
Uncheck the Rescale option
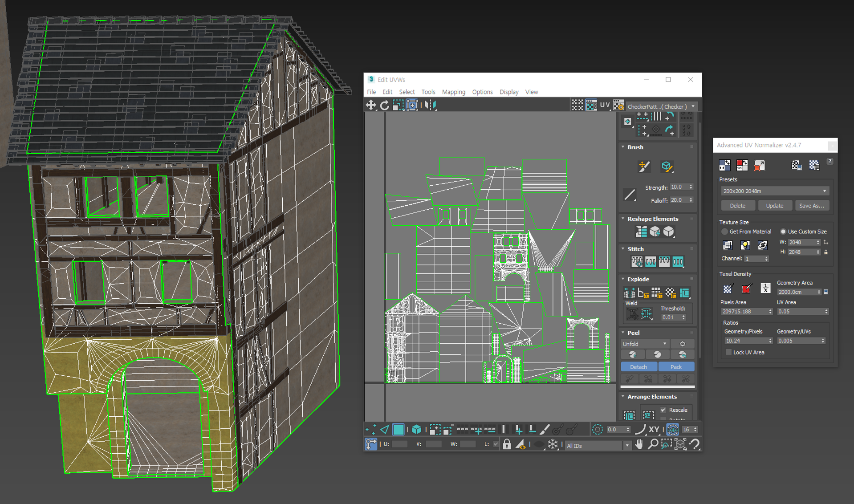coord(663,410)
